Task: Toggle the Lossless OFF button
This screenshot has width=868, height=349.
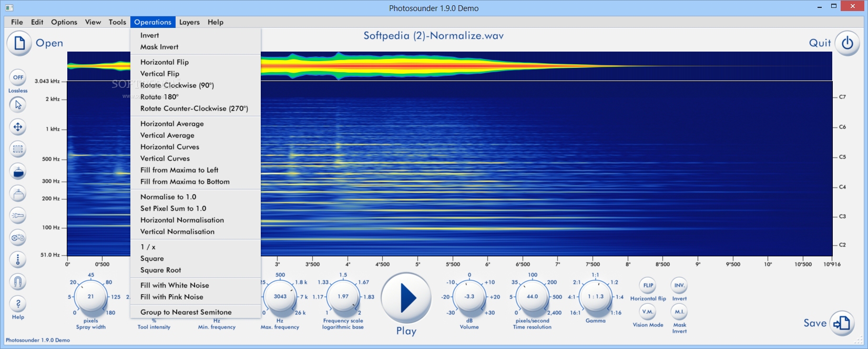Action: pyautogui.click(x=18, y=77)
